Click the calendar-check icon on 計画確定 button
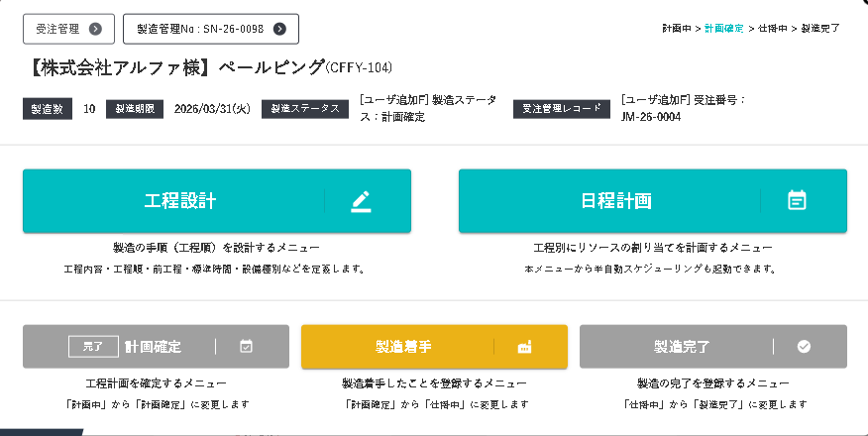 coord(247,347)
